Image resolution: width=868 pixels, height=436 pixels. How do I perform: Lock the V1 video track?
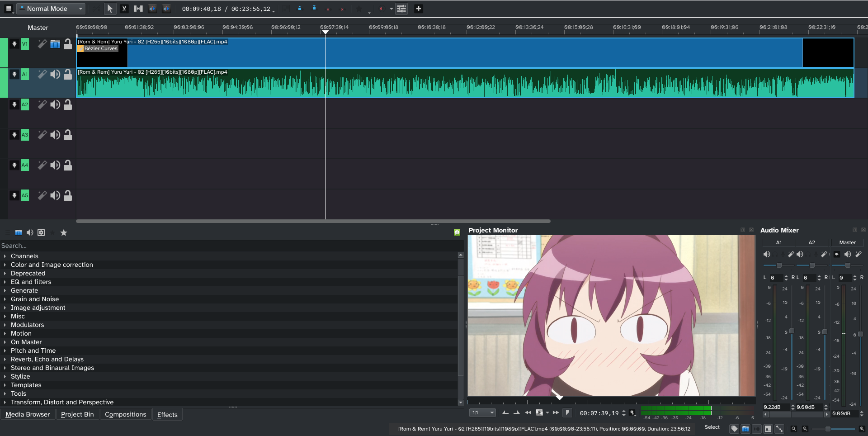(x=68, y=44)
